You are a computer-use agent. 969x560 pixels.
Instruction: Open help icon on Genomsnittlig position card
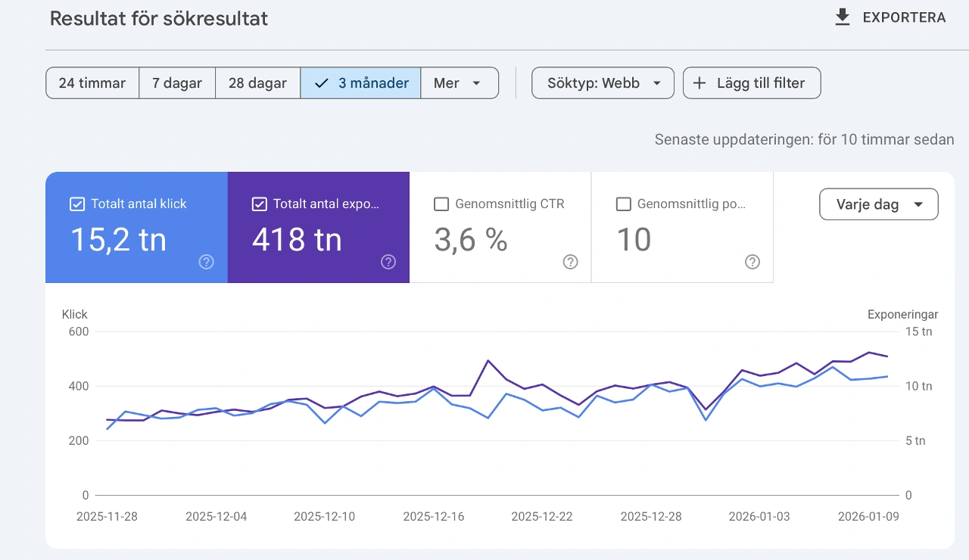point(752,262)
